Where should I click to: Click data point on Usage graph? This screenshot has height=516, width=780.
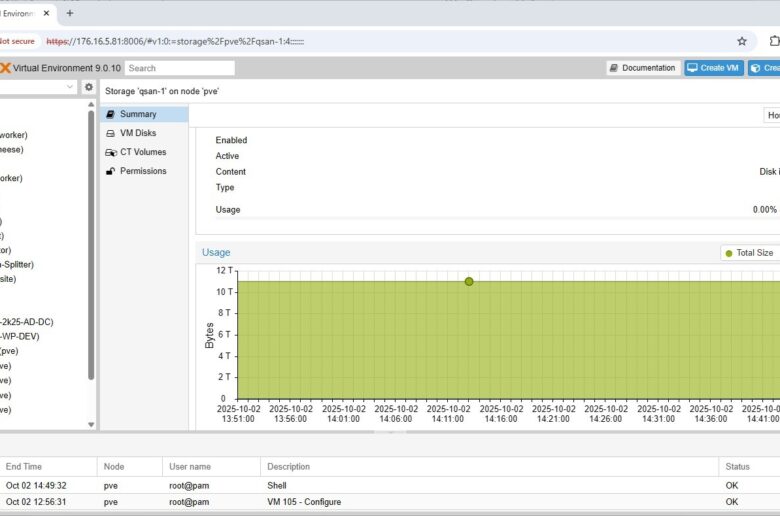(x=469, y=281)
